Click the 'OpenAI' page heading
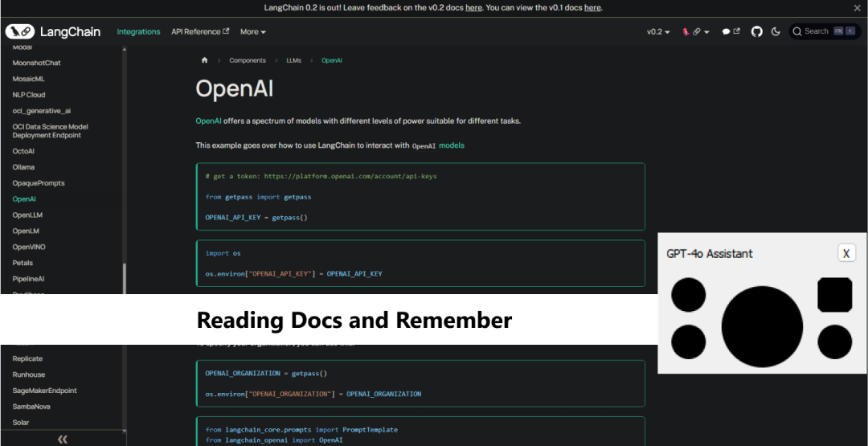 pos(234,88)
